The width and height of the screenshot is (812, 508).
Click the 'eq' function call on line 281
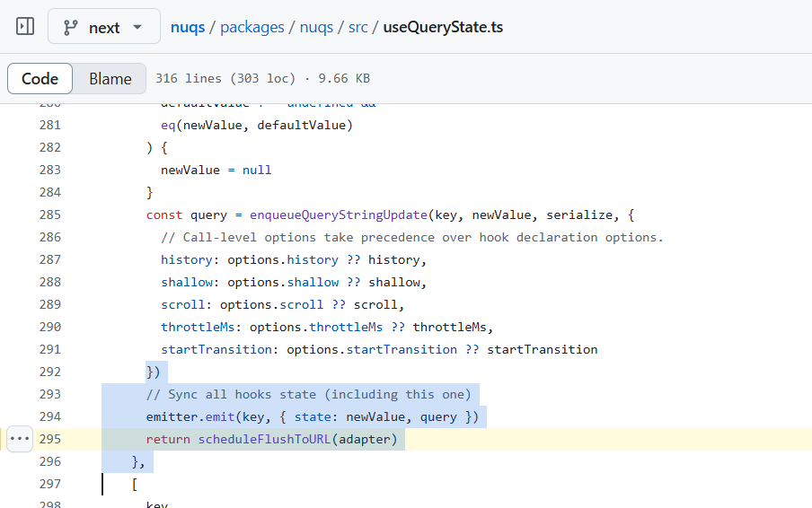[x=168, y=126]
